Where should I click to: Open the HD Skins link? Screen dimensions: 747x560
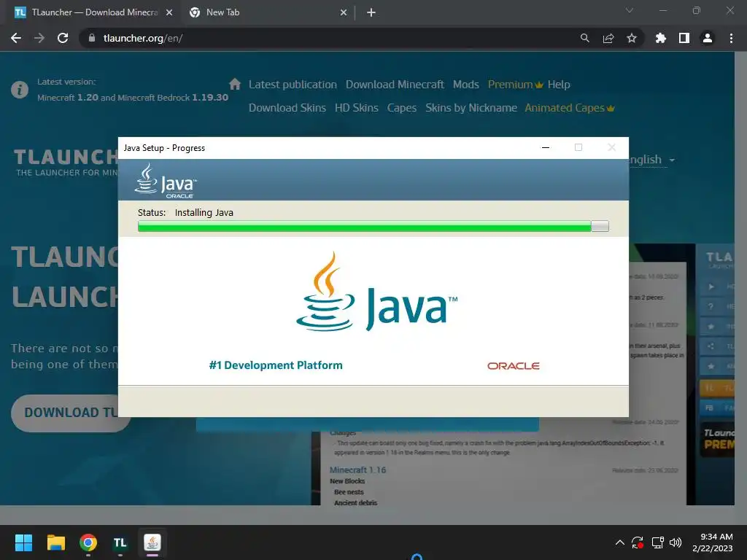(356, 108)
